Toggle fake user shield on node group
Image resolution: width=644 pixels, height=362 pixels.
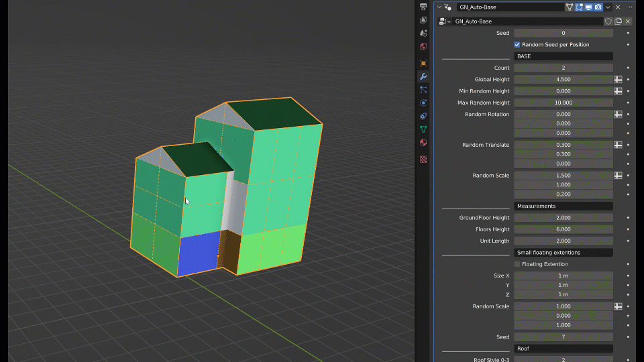pyautogui.click(x=608, y=21)
